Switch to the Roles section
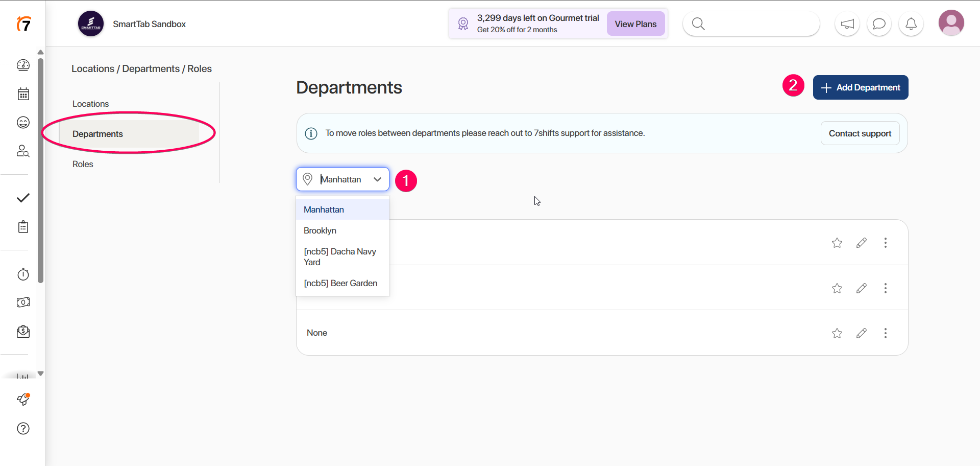Screen dimensions: 980x466 (x=83, y=164)
